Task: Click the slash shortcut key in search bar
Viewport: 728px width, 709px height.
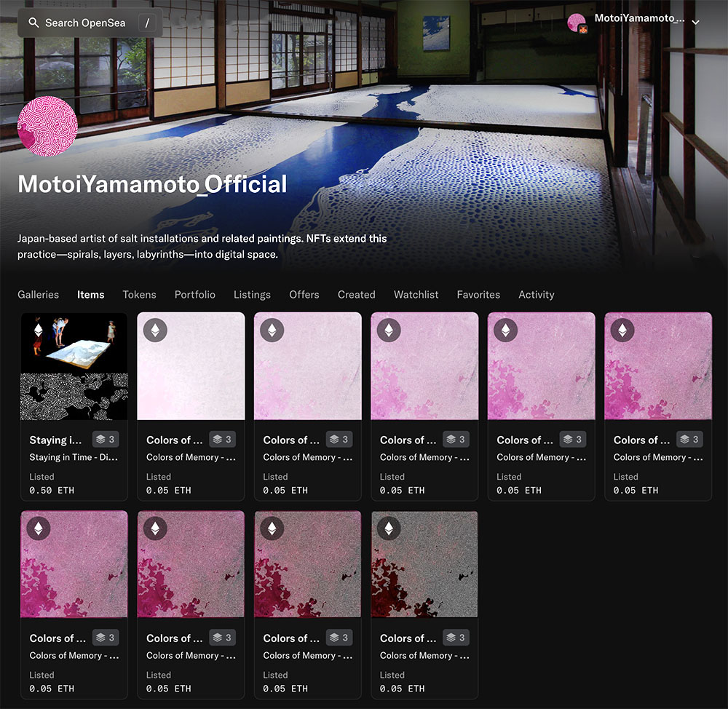Action: (147, 23)
